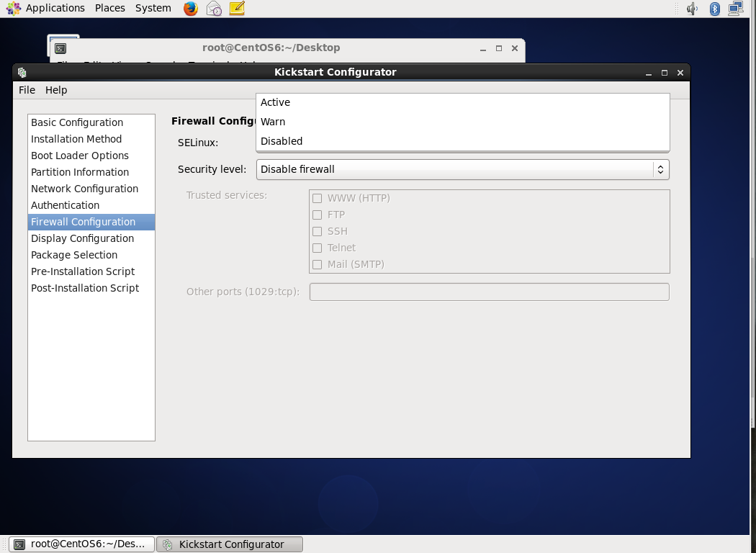Viewport: 756px width, 553px height.
Task: Maximize the root@CentOS6 terminal window
Action: 499,48
